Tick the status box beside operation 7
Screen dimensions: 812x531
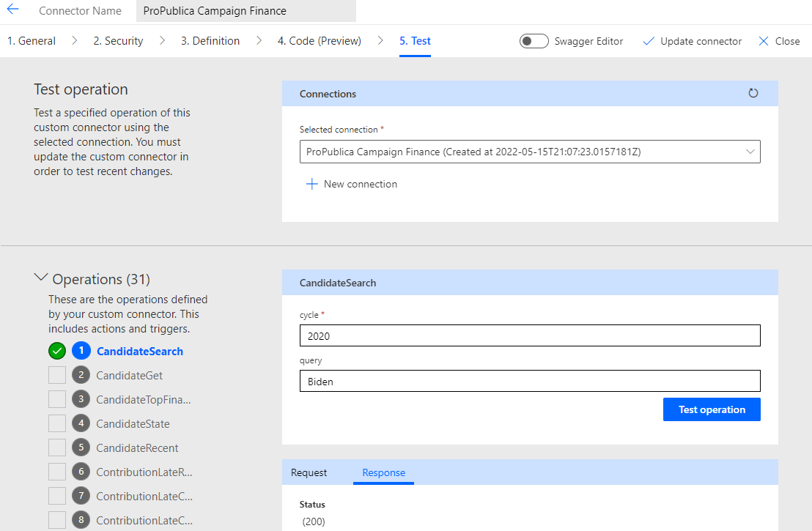click(57, 496)
